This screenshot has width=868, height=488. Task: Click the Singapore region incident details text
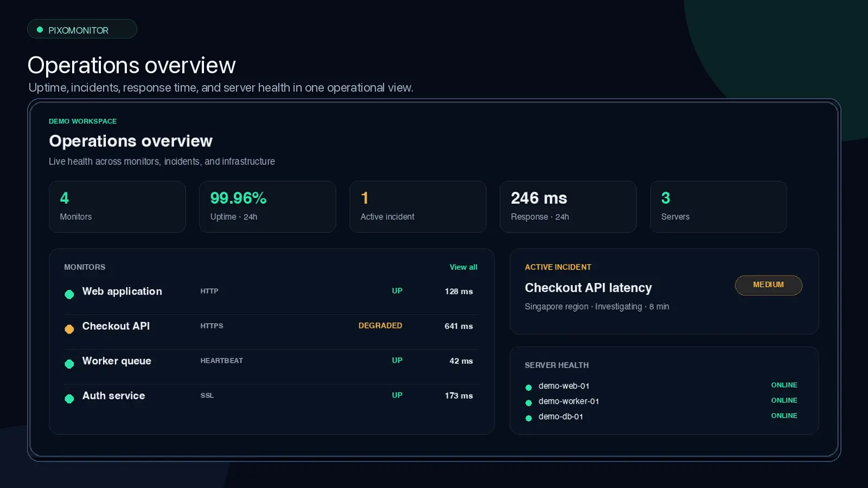tap(597, 307)
